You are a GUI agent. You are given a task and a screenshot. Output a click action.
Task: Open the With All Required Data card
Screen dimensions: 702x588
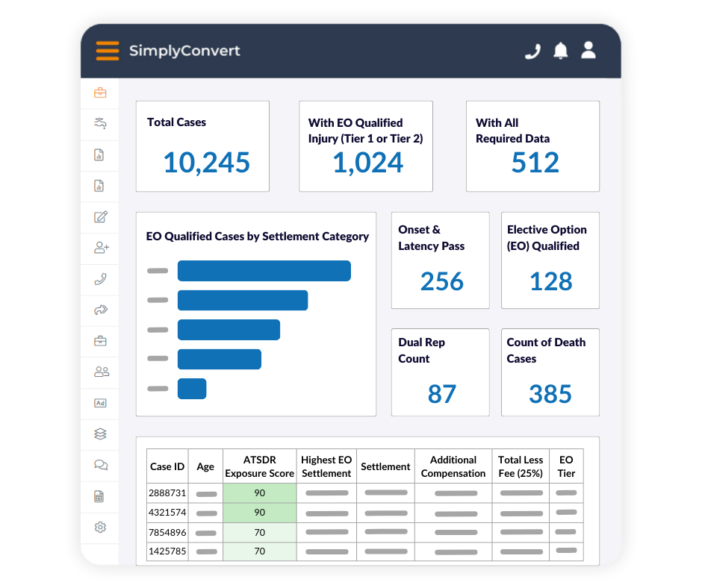532,146
